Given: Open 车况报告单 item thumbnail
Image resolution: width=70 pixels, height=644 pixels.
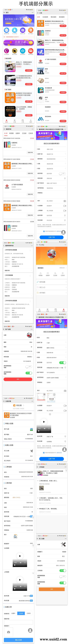Looking at the screenshot, I should click(x=41, y=90).
